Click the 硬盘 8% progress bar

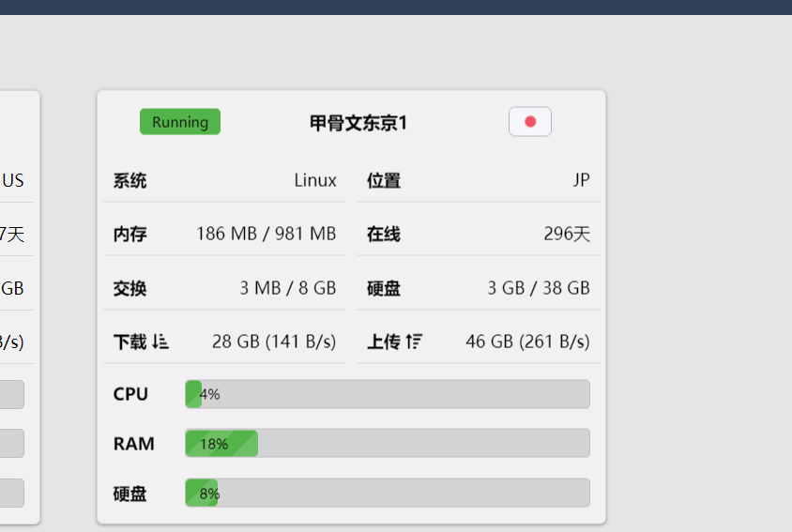click(388, 493)
